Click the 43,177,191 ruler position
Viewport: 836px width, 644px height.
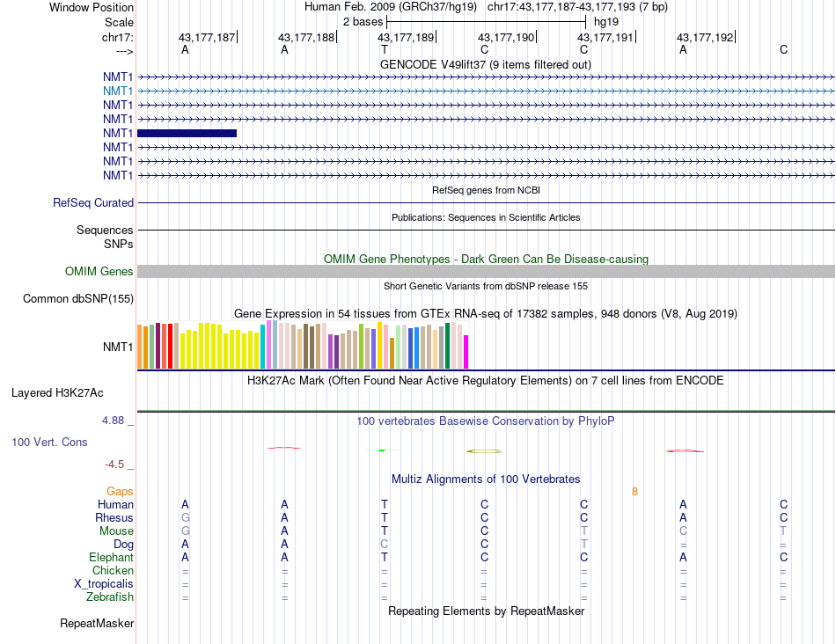tap(605, 37)
